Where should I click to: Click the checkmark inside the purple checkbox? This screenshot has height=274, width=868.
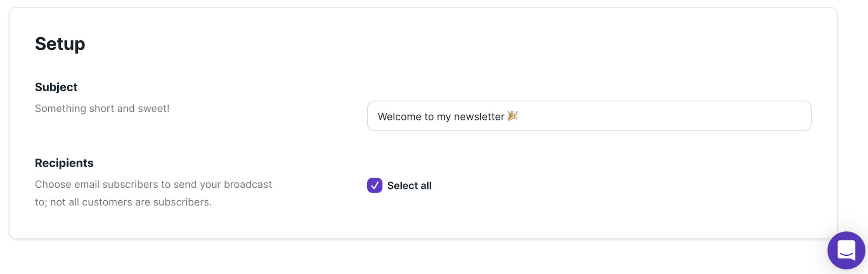click(374, 186)
